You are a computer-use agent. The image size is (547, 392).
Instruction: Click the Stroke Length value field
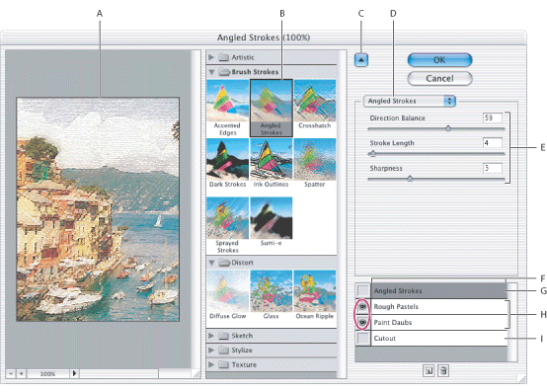click(493, 143)
